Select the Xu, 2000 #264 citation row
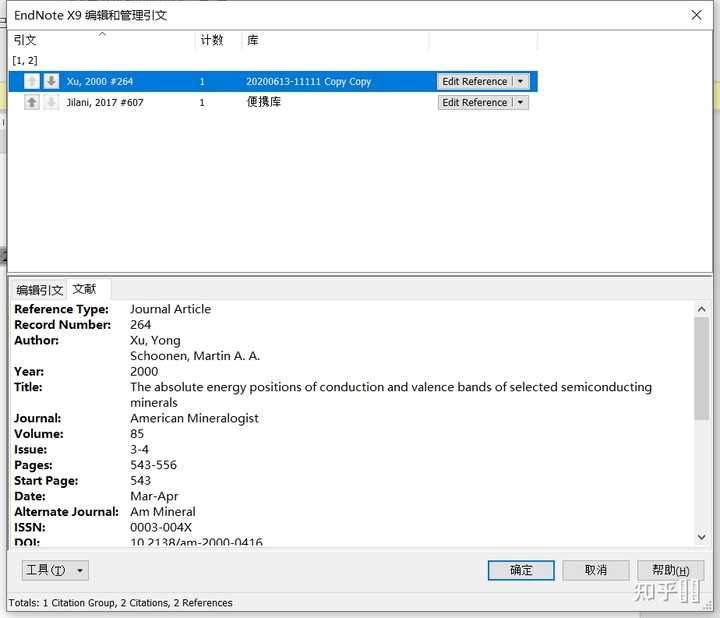 [273, 81]
